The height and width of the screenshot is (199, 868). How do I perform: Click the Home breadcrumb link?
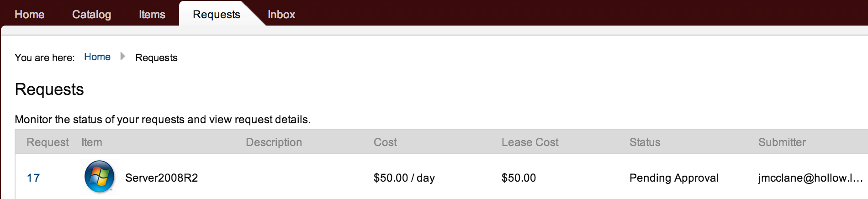coord(97,57)
